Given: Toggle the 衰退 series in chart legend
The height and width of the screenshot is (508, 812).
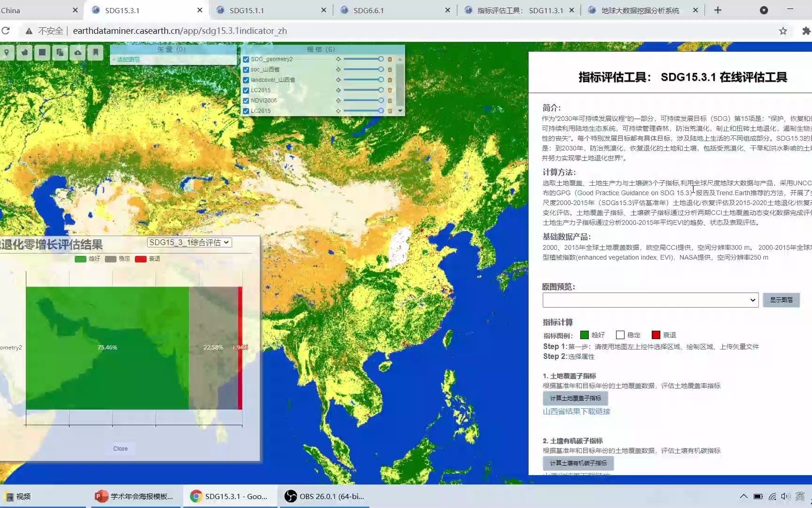Looking at the screenshot, I should click(x=148, y=259).
